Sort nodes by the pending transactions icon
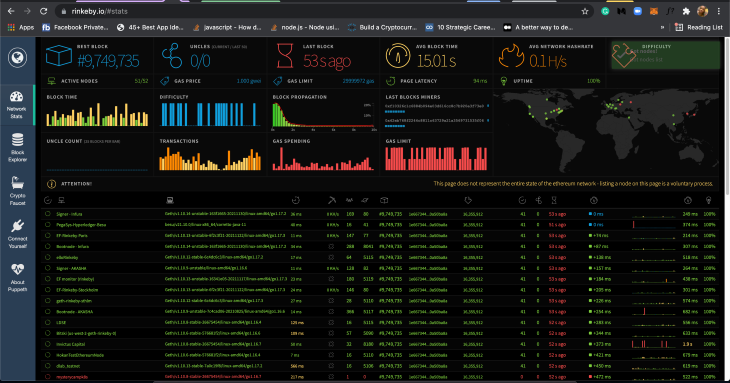 click(x=365, y=200)
